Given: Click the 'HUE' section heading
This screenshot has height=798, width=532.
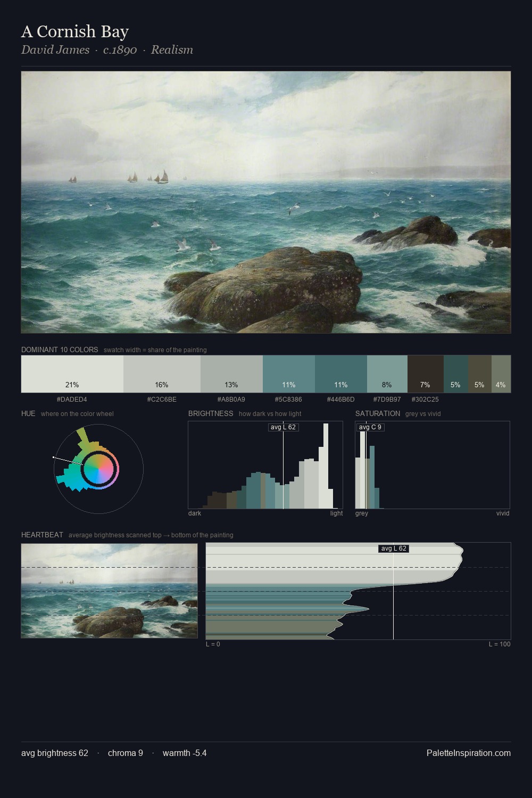Looking at the screenshot, I should click(28, 413).
